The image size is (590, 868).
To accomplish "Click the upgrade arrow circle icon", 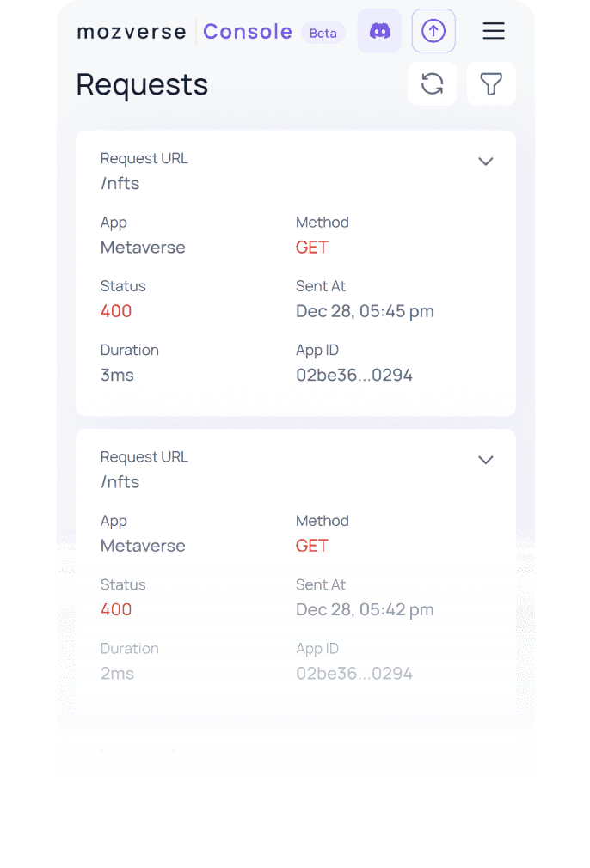I will coord(433,31).
